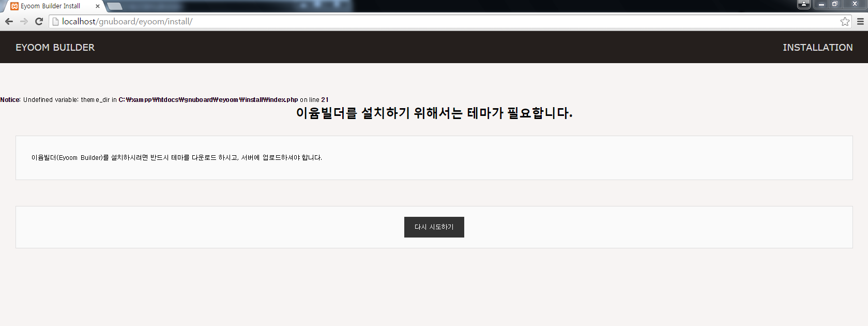This screenshot has width=868, height=326.
Task: Click the EYOOM BUILDER header title
Action: pyautogui.click(x=55, y=47)
